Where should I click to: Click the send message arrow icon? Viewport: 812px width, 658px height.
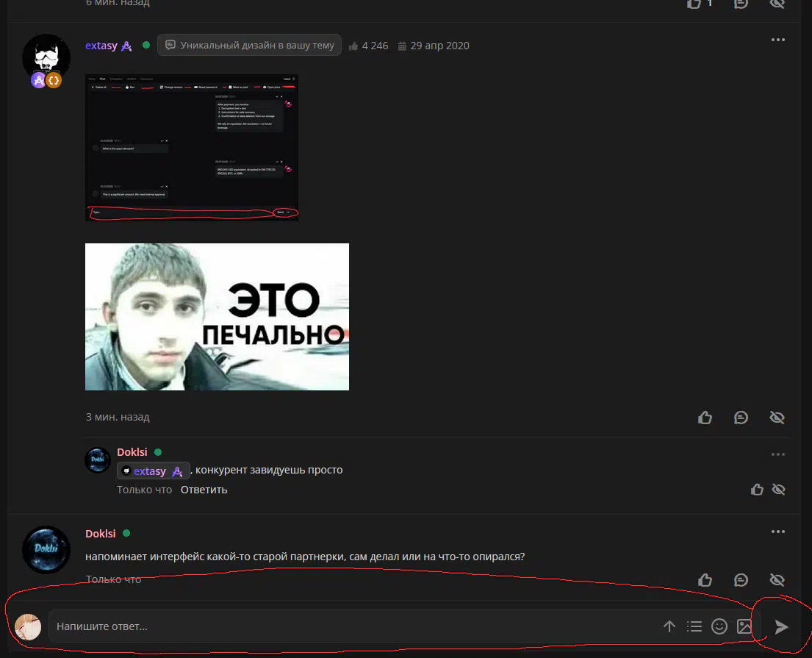[781, 626]
